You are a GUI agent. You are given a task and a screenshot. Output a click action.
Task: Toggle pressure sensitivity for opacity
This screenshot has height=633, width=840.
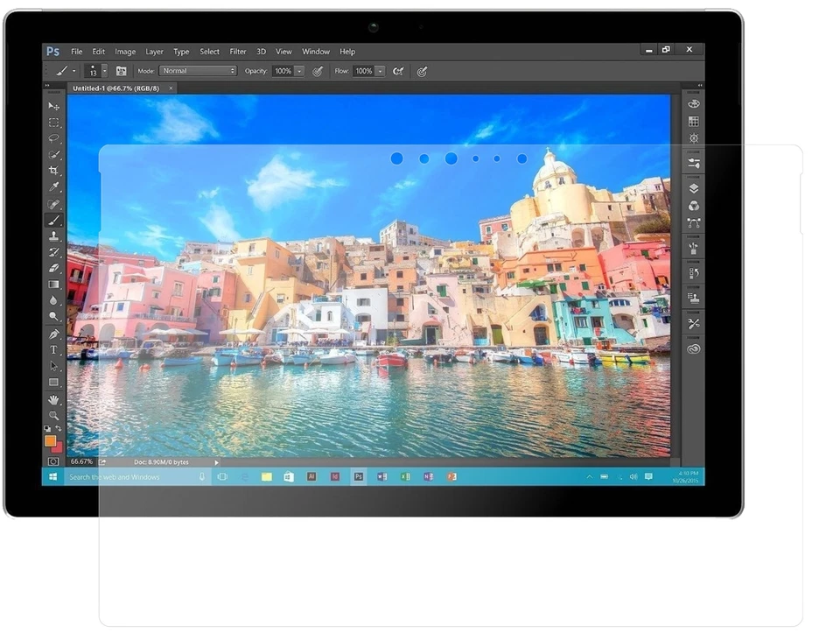click(318, 71)
